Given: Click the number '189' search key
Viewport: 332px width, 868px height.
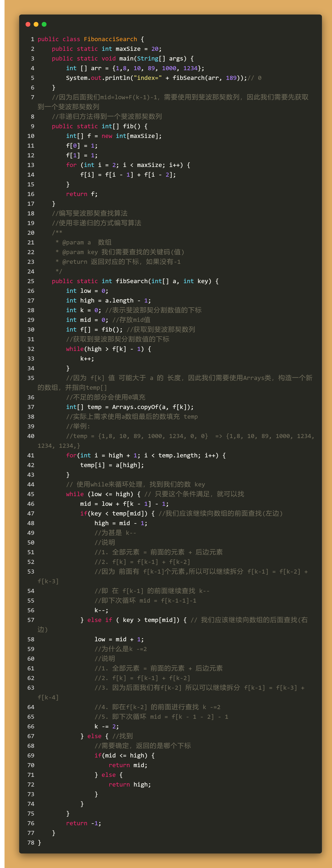Looking at the screenshot, I should 231,78.
